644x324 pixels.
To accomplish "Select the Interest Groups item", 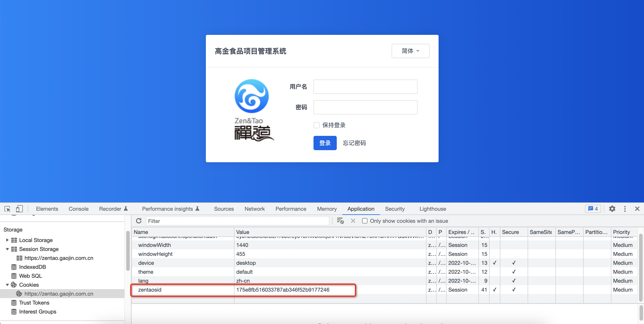I will (x=38, y=312).
